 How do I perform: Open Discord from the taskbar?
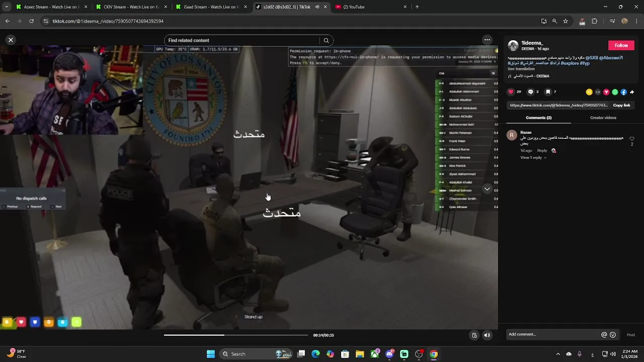click(x=389, y=354)
